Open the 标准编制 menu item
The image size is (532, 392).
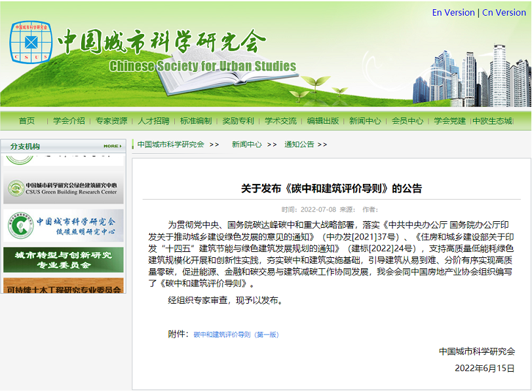click(196, 120)
